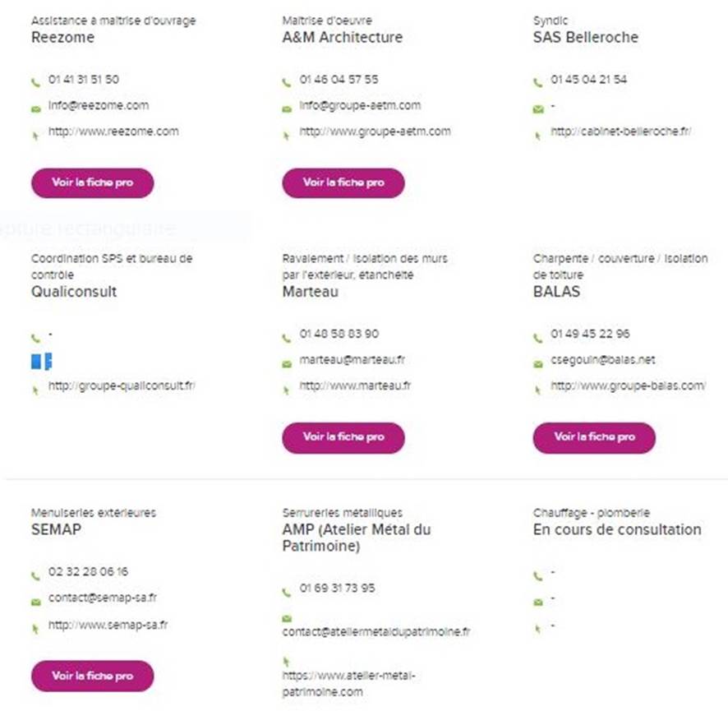Click the phone icon beside 01 45 04 21 54
The width and height of the screenshot is (728, 711).
click(x=537, y=83)
